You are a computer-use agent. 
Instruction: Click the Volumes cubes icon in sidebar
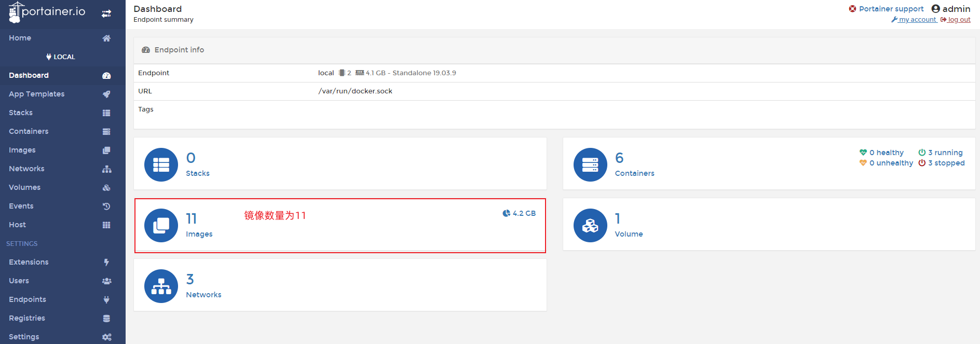(x=106, y=187)
